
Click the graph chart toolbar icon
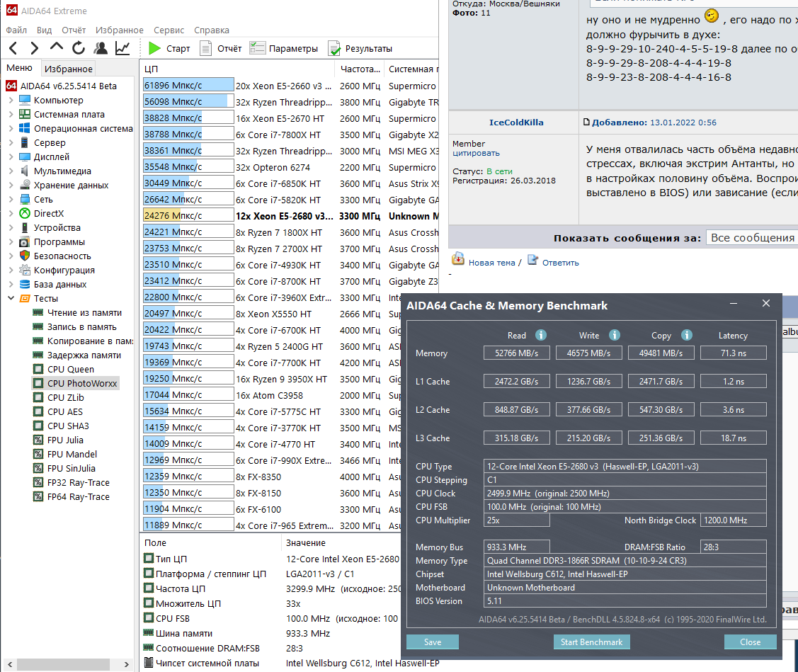pos(122,48)
